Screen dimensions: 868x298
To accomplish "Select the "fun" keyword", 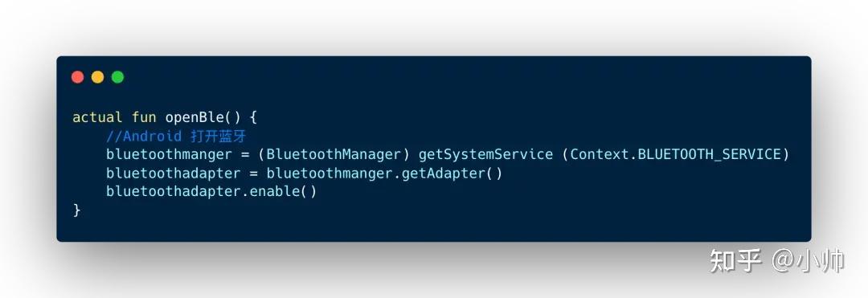I will pos(144,117).
